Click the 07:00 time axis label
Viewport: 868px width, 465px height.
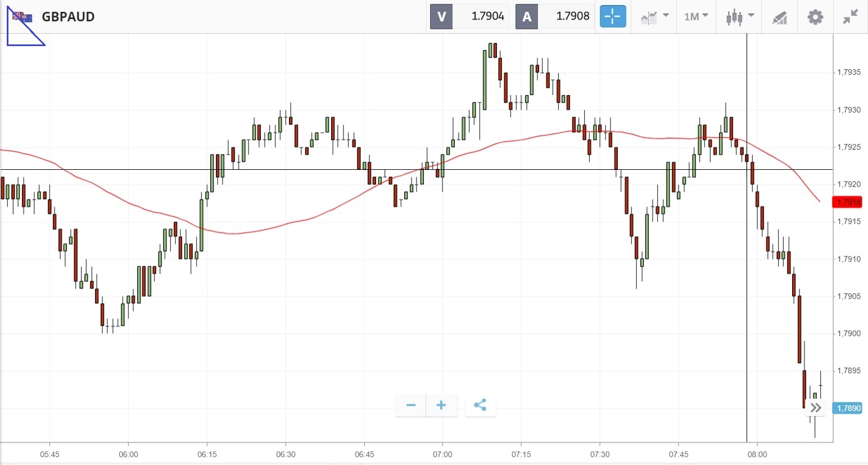442,454
